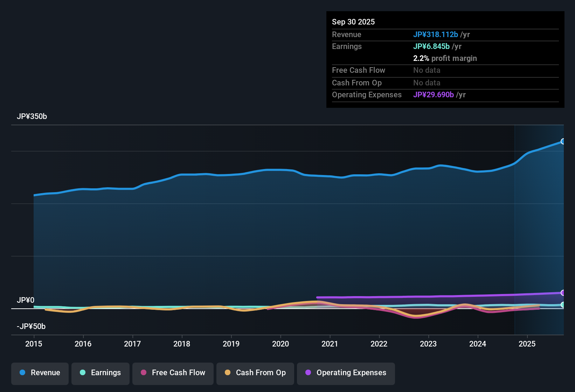Click the JP¥318.112b Revenue value link
Screen dimensions: 575x392
click(436, 35)
